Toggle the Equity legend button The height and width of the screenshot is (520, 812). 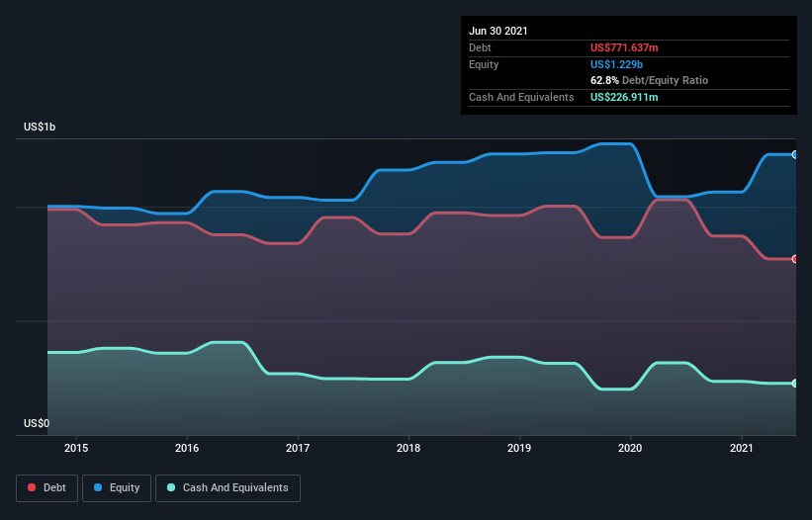(x=117, y=488)
